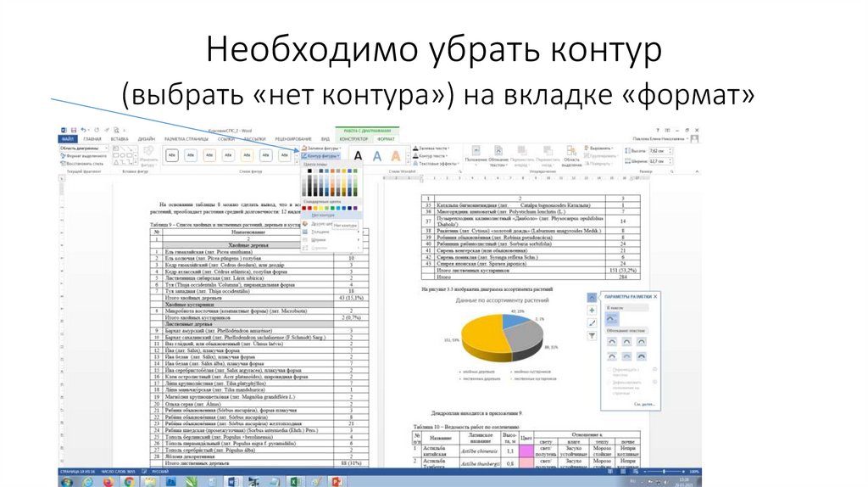Launch WordArt styles dialog launcher
Screen dimensions: 868x487
click(460, 171)
